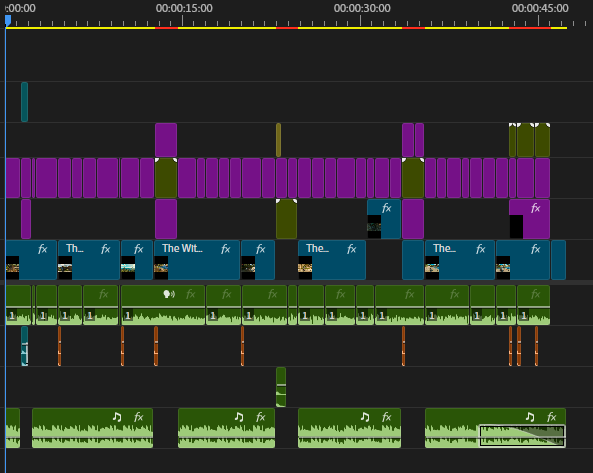The image size is (593, 473).
Task: Click the thumbnail of the first video clip under the playhead
Action: pos(12,268)
